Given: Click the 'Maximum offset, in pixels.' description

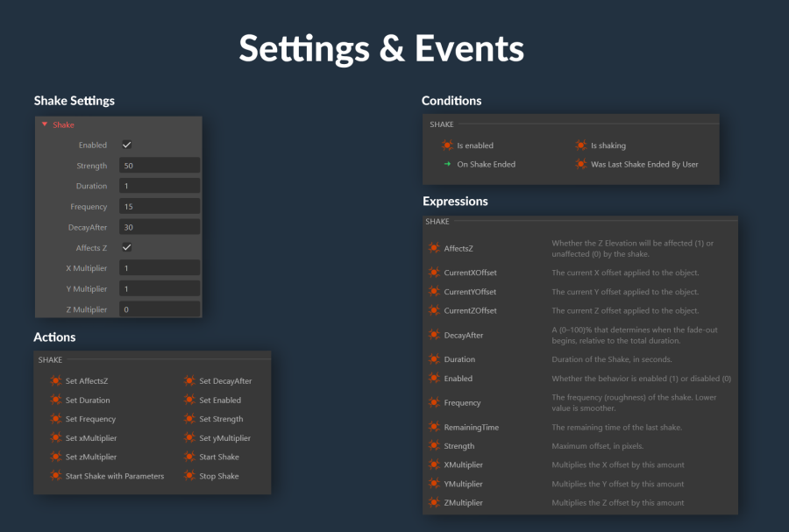Looking at the screenshot, I should click(x=598, y=446).
